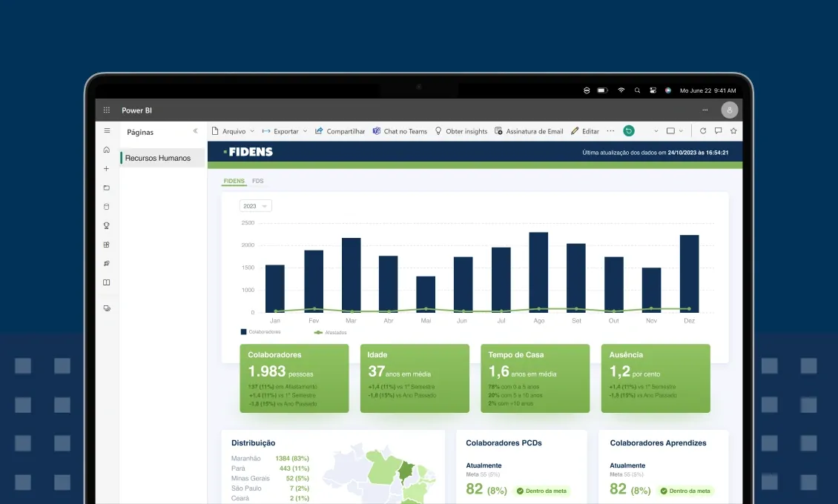Open the Deployment pipelines rocket icon

coord(106,263)
